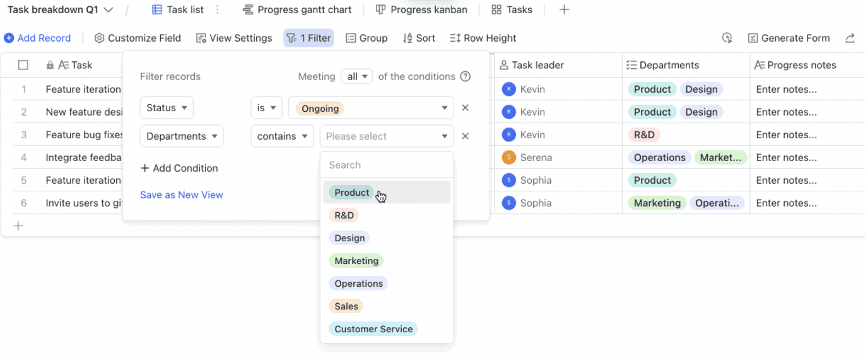Click Progress notes cell in row 1
868x360 pixels.
807,89
